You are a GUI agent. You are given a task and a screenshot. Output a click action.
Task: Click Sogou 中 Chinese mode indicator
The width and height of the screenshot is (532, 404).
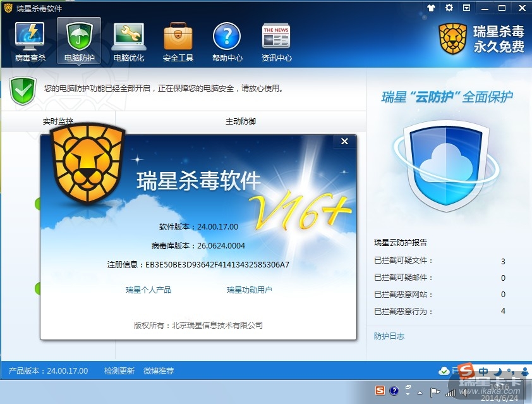[x=483, y=371]
